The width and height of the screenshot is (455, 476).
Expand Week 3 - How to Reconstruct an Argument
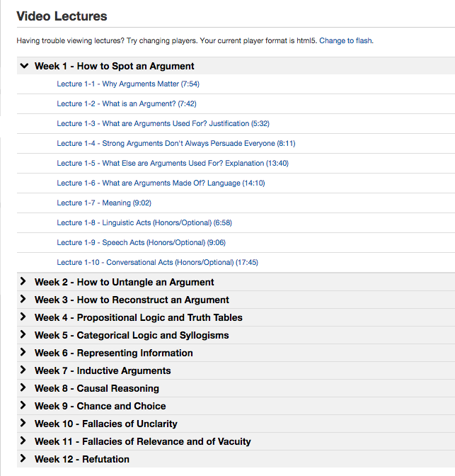132,300
